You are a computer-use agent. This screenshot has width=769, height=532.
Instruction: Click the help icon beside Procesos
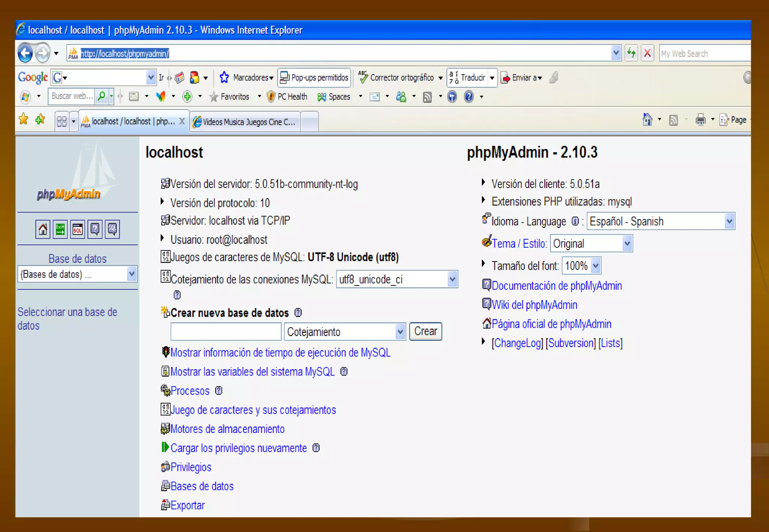219,391
